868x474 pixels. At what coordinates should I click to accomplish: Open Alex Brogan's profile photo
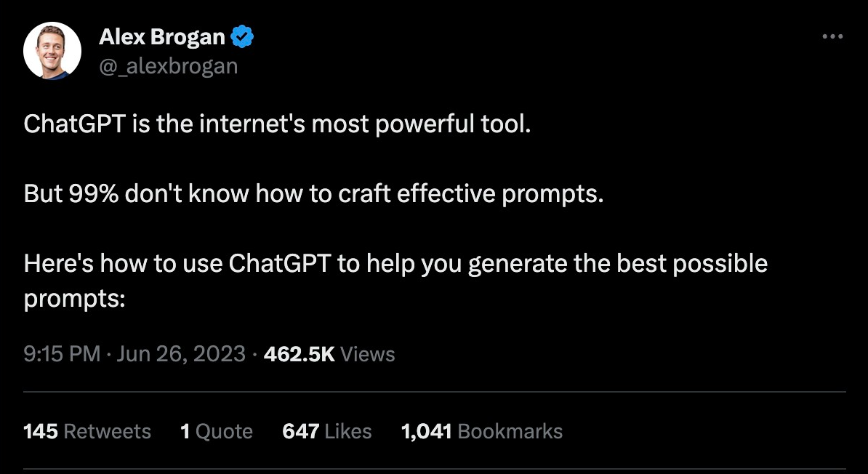(52, 52)
